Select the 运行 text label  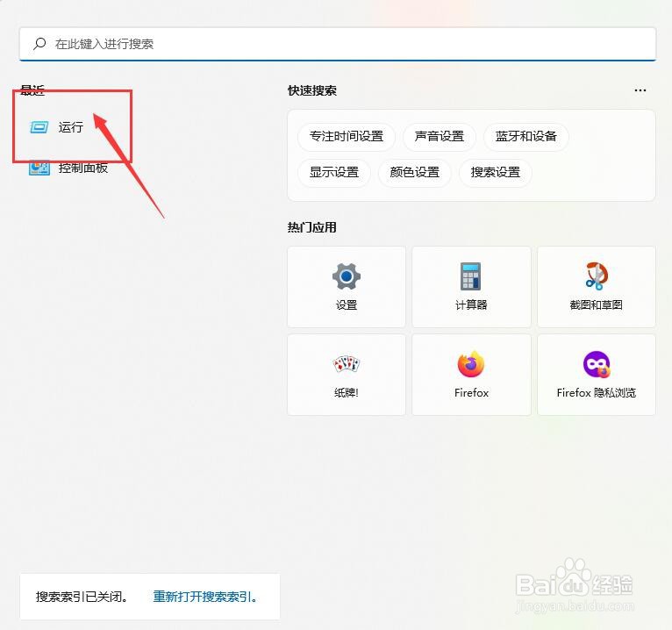pyautogui.click(x=71, y=127)
